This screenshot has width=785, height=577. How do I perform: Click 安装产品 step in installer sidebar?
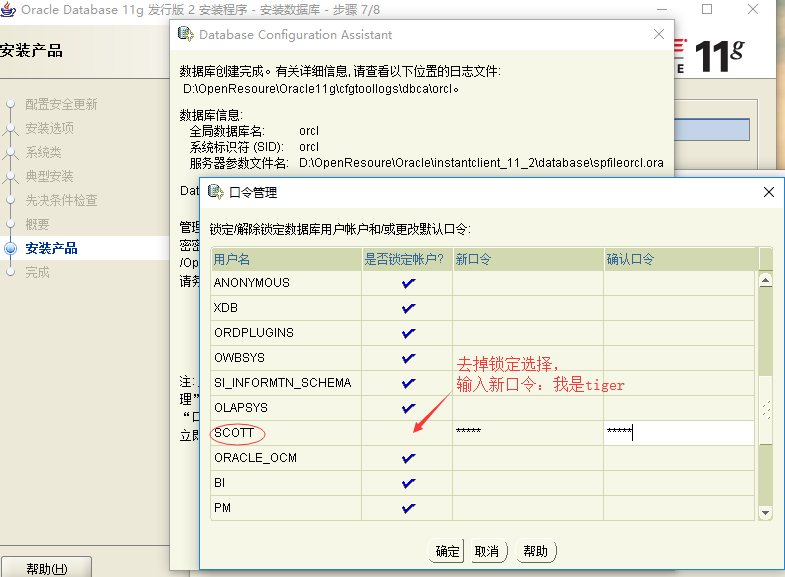(51, 248)
